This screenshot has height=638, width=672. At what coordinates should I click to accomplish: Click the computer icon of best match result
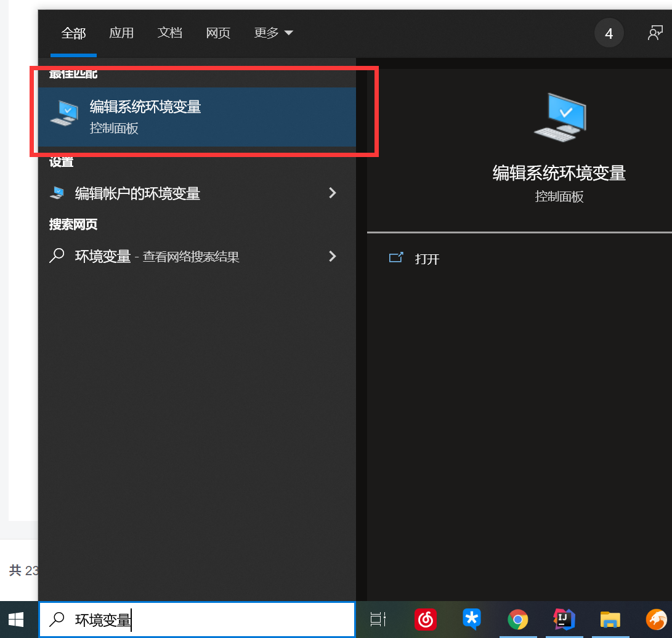(x=64, y=113)
